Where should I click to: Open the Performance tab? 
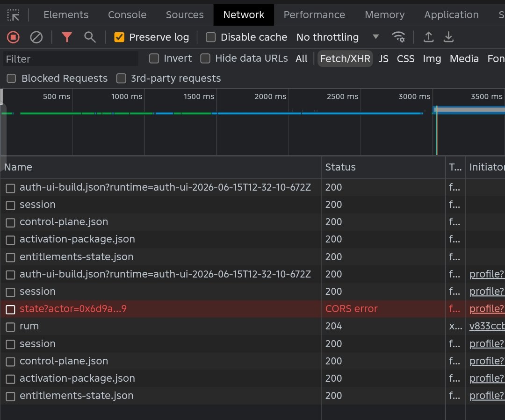(x=314, y=15)
